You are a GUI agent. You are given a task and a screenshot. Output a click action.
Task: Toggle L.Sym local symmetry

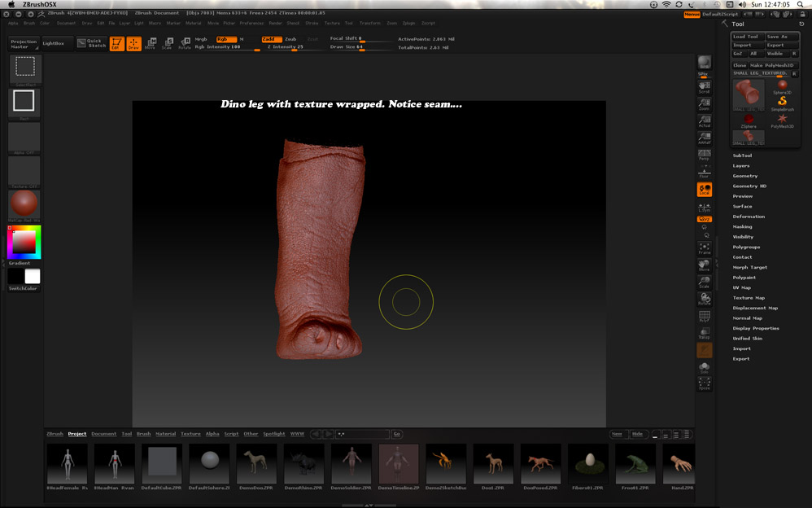pos(705,207)
